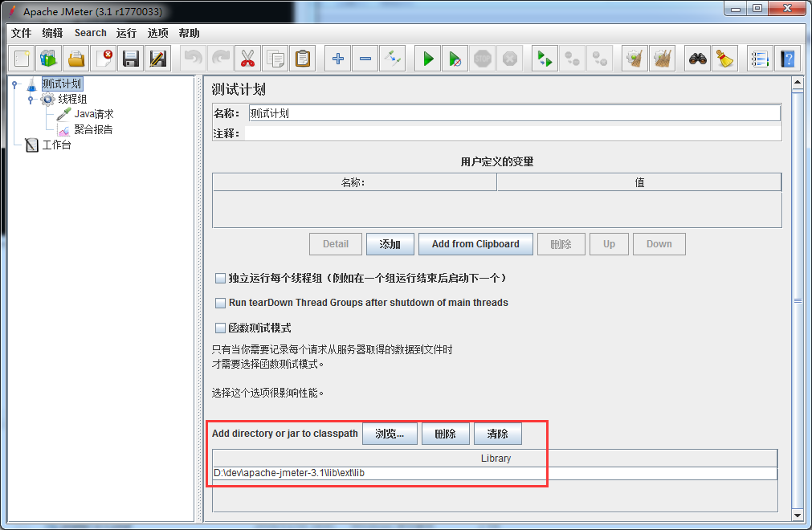Click the Down button
This screenshot has width=812, height=530.
659,244
